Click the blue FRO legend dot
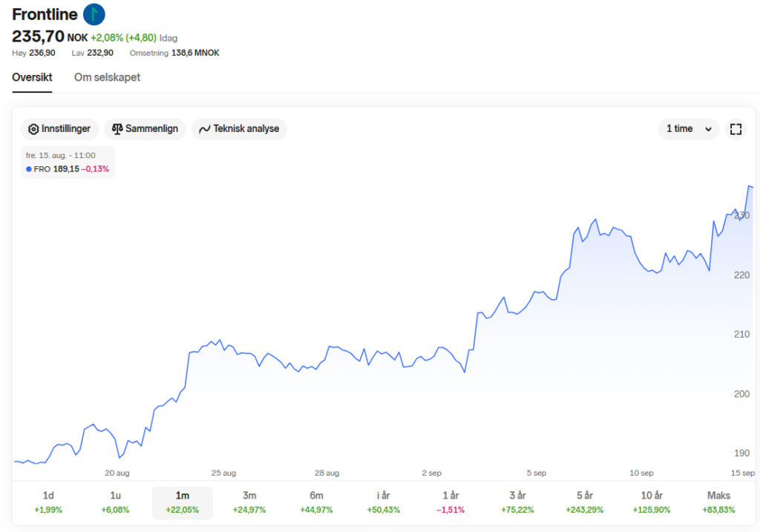Viewport: 760px width, 532px height. [29, 169]
